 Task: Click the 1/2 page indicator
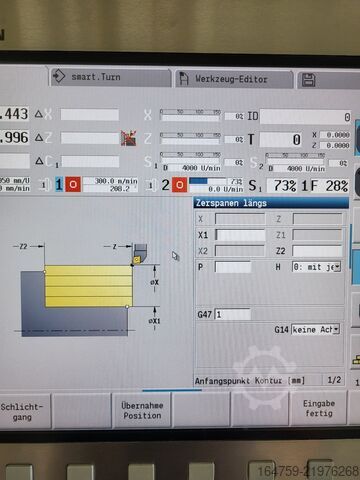334,380
